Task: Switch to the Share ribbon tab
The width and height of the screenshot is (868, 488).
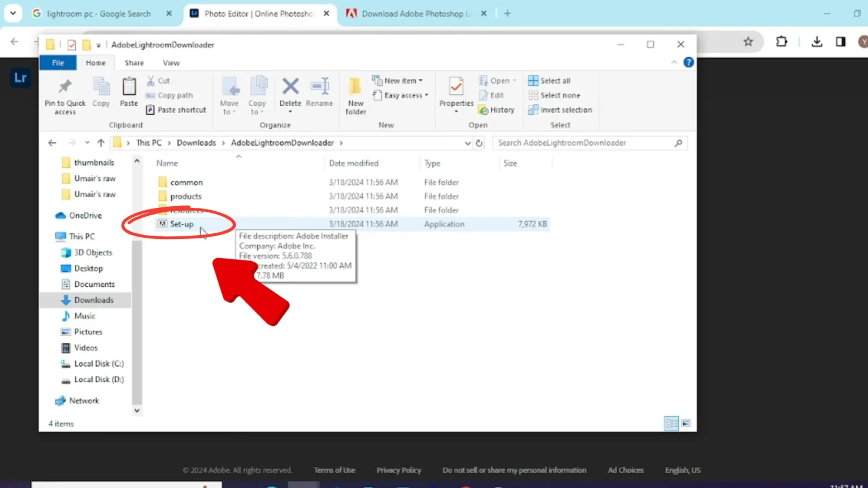Action: tap(134, 63)
